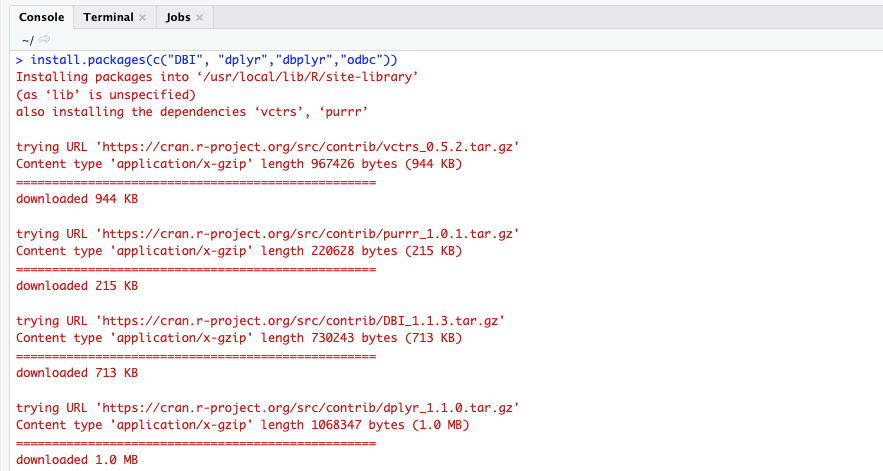This screenshot has width=883, height=471.
Task: Click the DBI_1.1.3.tar.gz URL line
Action: tap(260, 321)
